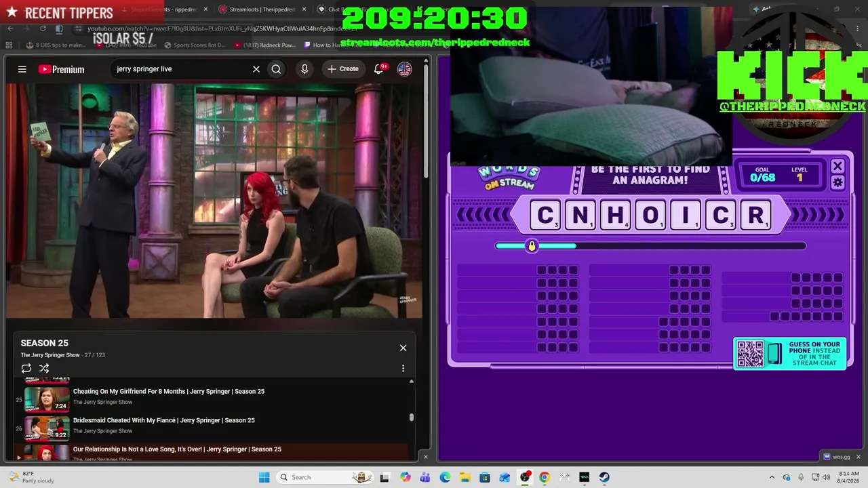
Task: Click the Goal 0/68 counter
Action: coord(762,175)
